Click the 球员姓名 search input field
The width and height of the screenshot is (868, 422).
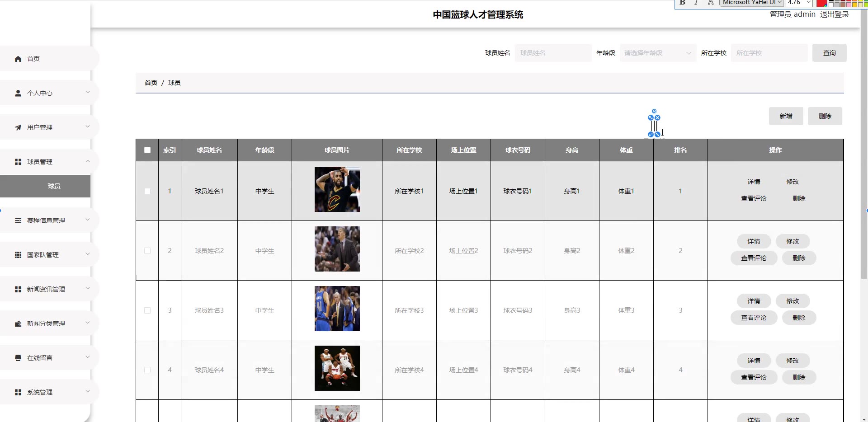[x=553, y=53]
